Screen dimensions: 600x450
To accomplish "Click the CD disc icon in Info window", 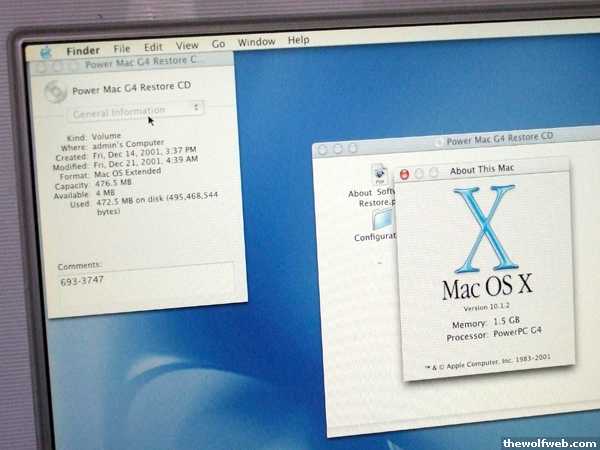I will (55, 90).
